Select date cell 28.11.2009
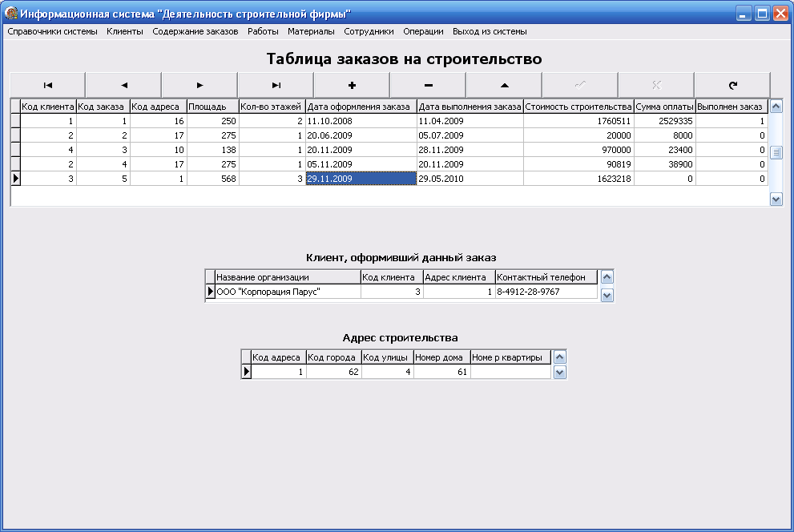Viewport: 794px width, 532px height. [470, 150]
